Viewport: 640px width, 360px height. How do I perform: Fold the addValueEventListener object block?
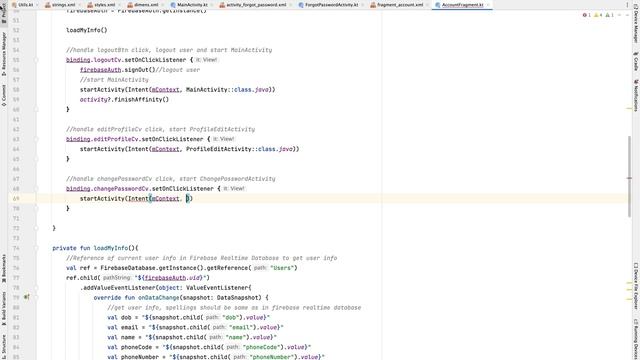(x=36, y=288)
